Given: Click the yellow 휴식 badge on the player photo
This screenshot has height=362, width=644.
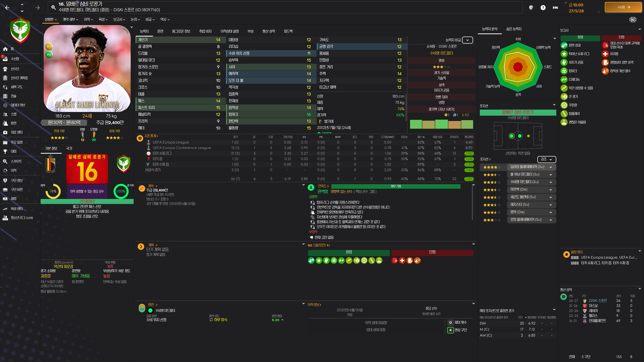Looking at the screenshot, I should point(49,46).
